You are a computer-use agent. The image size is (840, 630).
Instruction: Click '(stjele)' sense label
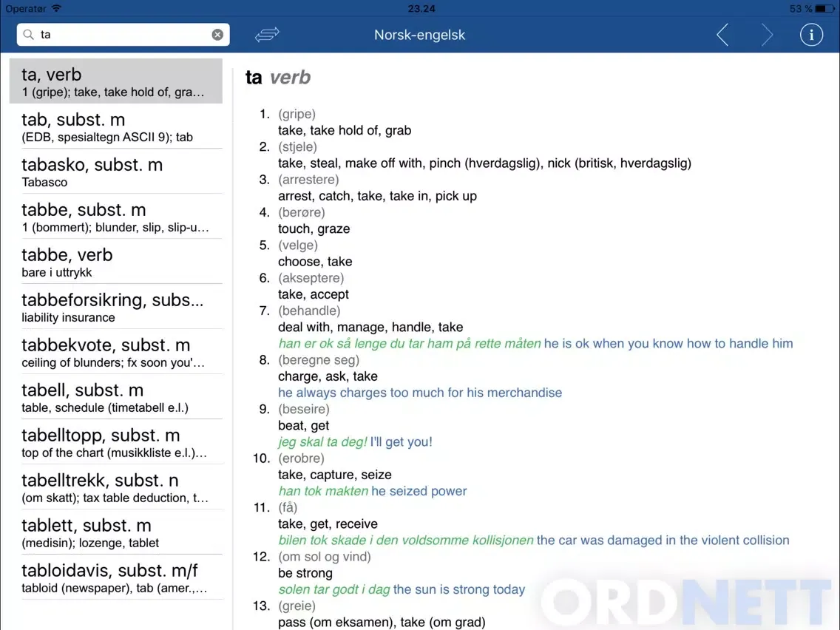(x=297, y=147)
